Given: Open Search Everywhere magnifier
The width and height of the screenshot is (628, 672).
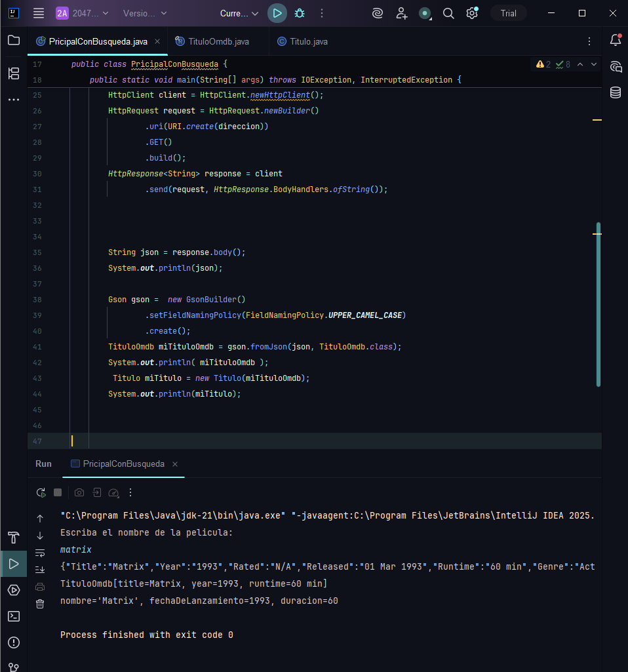Looking at the screenshot, I should click(x=448, y=13).
